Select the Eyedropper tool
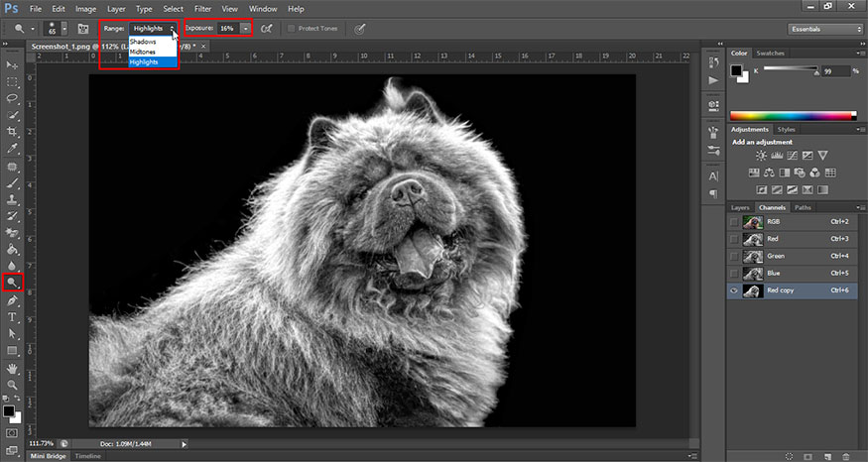The width and height of the screenshot is (868, 462). point(12,149)
